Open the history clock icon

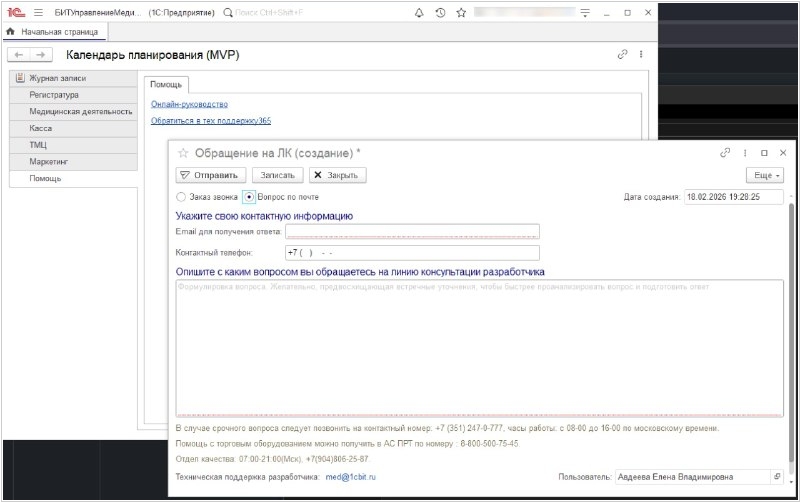439,13
